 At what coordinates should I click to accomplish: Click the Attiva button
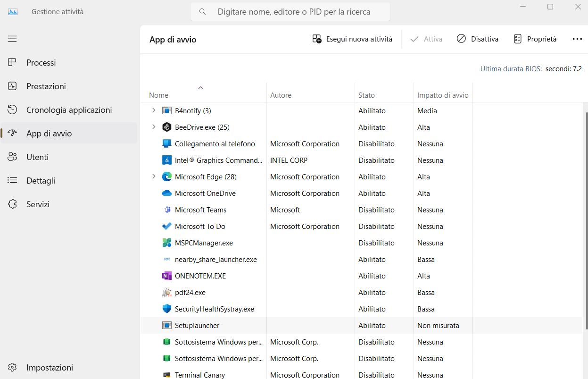click(426, 39)
